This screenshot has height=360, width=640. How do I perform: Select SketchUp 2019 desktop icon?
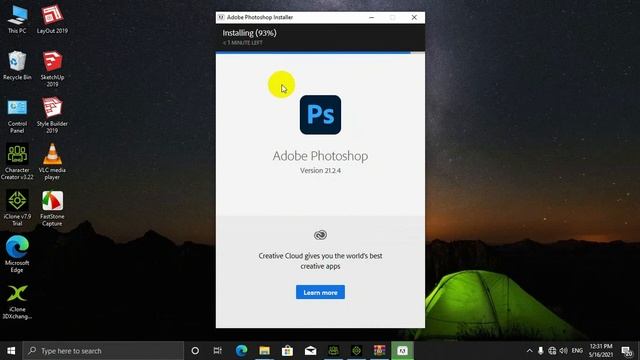[52, 69]
